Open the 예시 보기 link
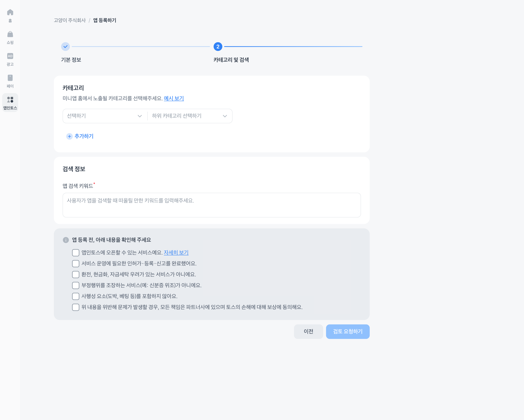This screenshot has width=524, height=420. (x=174, y=98)
